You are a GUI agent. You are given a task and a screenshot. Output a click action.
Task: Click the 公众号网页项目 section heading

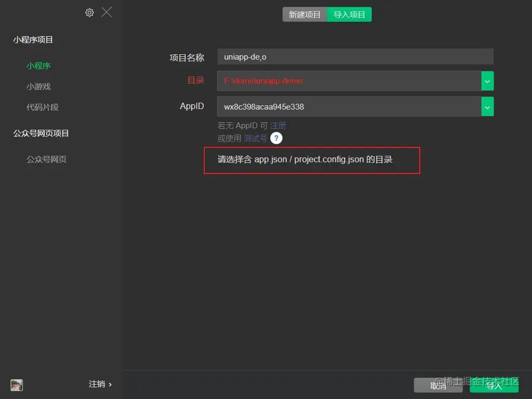click(x=41, y=134)
